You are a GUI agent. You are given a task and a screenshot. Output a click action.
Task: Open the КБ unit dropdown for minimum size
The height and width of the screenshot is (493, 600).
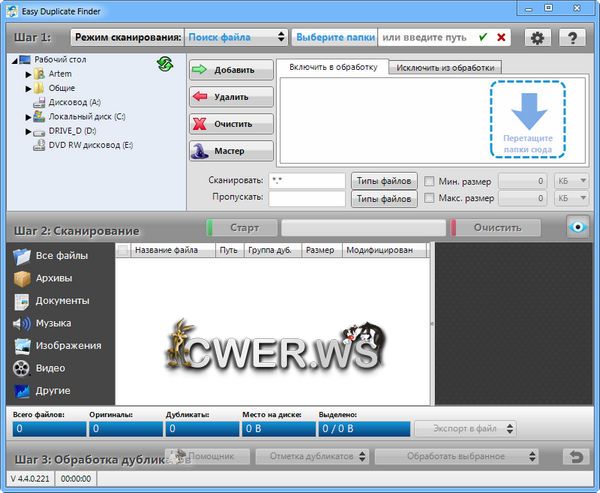pyautogui.click(x=572, y=181)
